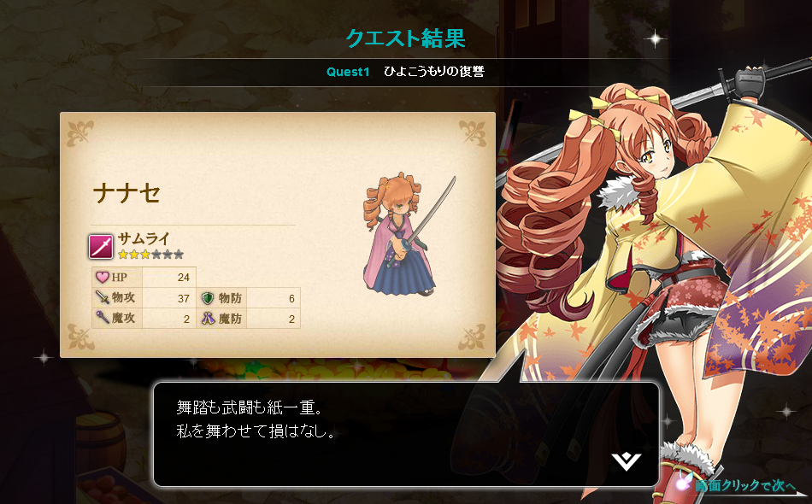Click the physical attack value 37
This screenshot has height=504, width=812.
[183, 298]
